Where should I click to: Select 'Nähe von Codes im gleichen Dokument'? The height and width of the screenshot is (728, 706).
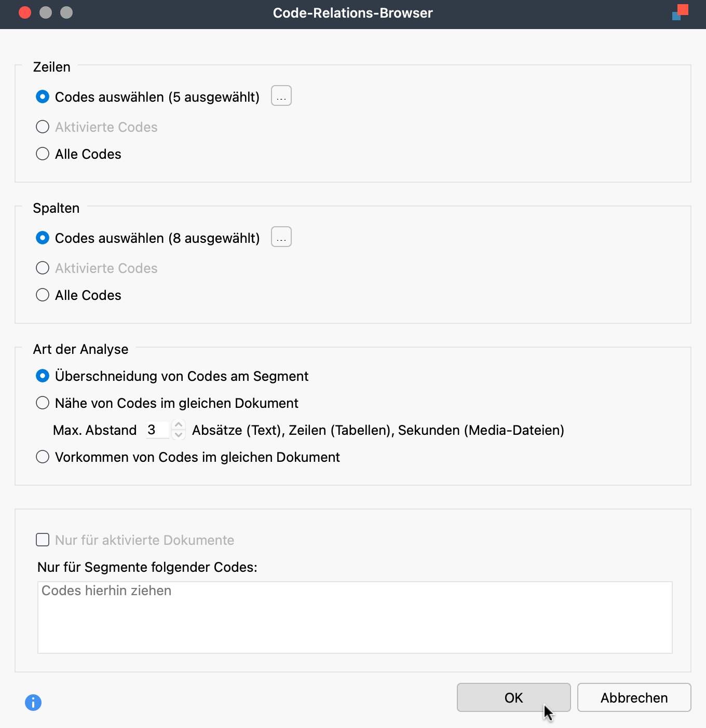(x=43, y=403)
